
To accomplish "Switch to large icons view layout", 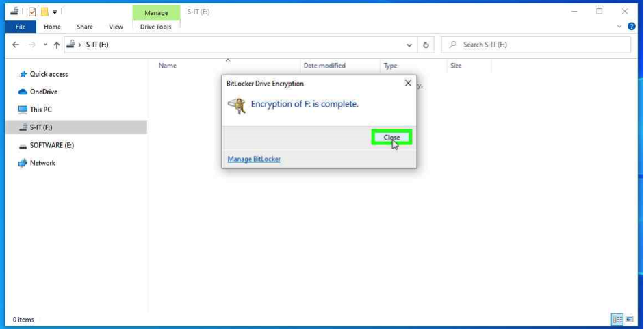I will click(629, 319).
